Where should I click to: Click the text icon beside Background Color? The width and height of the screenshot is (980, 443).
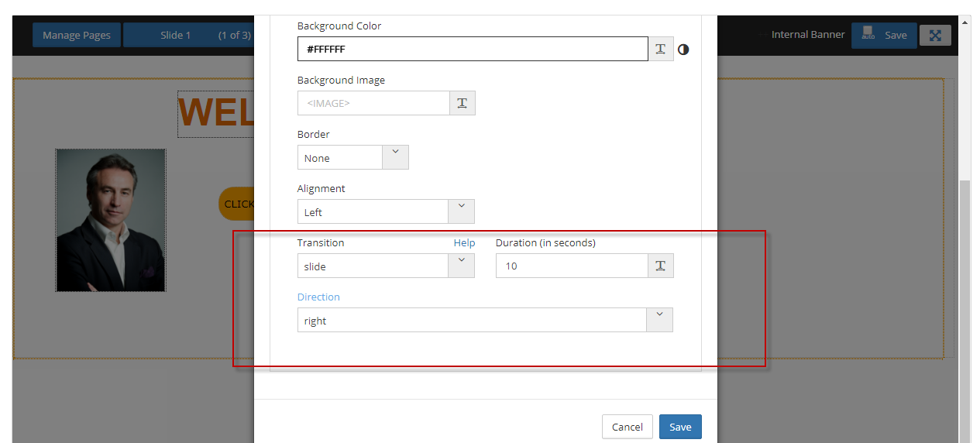point(660,49)
